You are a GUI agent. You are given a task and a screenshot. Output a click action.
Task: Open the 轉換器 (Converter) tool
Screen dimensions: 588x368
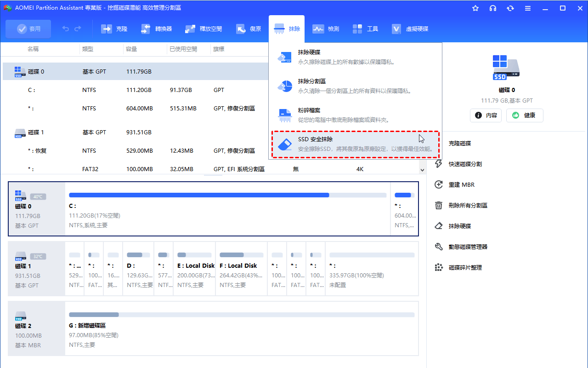coord(156,29)
